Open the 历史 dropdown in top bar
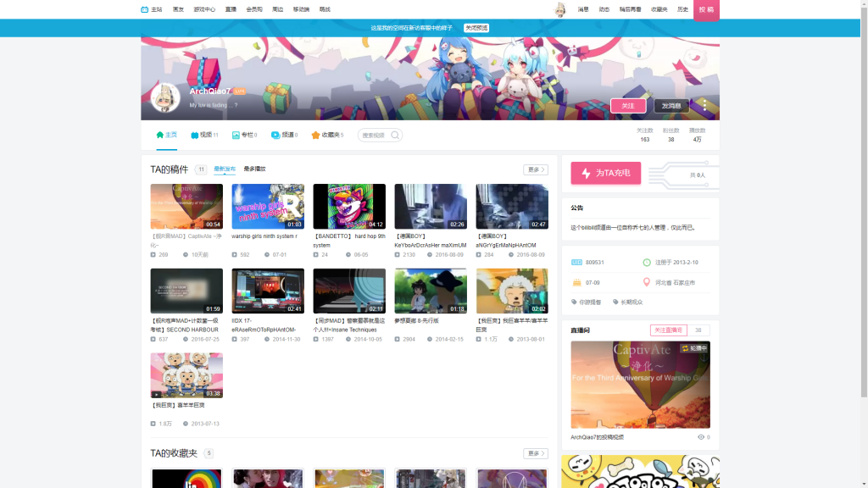The height and width of the screenshot is (488, 868). tap(682, 9)
